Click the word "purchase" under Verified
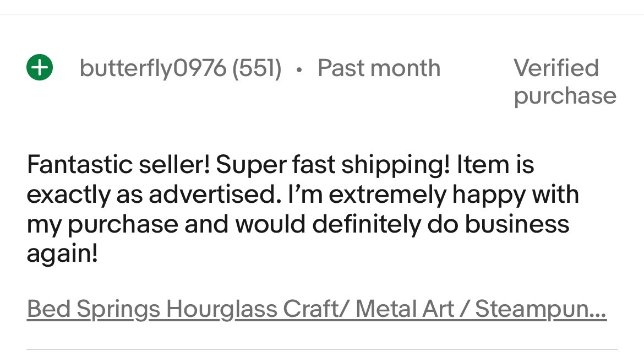The image size is (644, 356). pos(565,95)
